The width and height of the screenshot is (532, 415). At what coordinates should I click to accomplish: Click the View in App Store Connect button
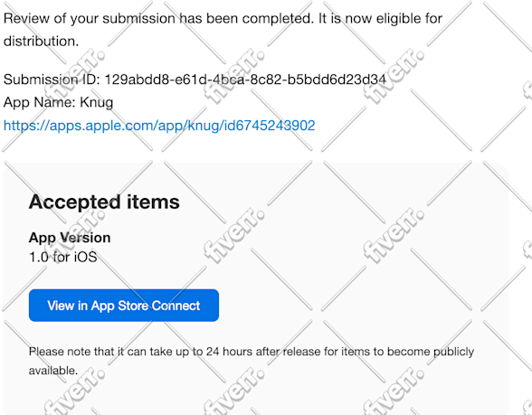(x=124, y=306)
